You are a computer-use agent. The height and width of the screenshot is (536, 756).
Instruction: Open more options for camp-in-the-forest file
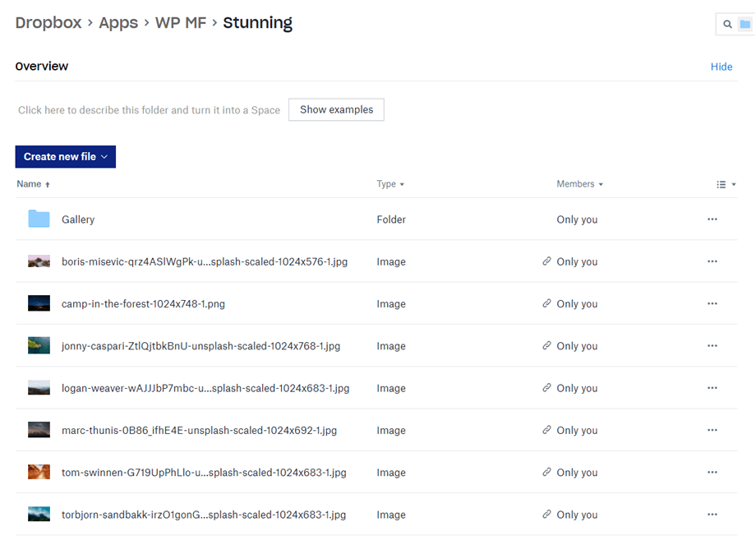712,304
